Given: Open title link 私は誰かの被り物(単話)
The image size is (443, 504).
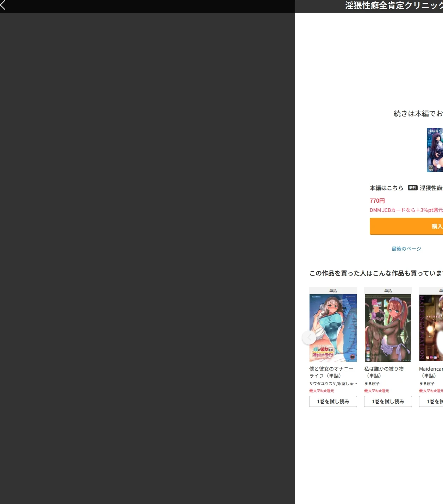Looking at the screenshot, I should point(384,372).
